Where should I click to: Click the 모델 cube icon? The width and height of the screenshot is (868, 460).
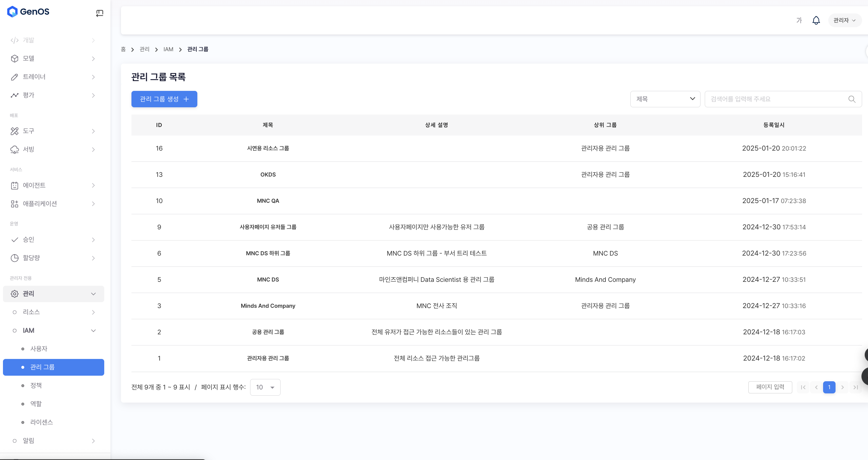(x=14, y=58)
